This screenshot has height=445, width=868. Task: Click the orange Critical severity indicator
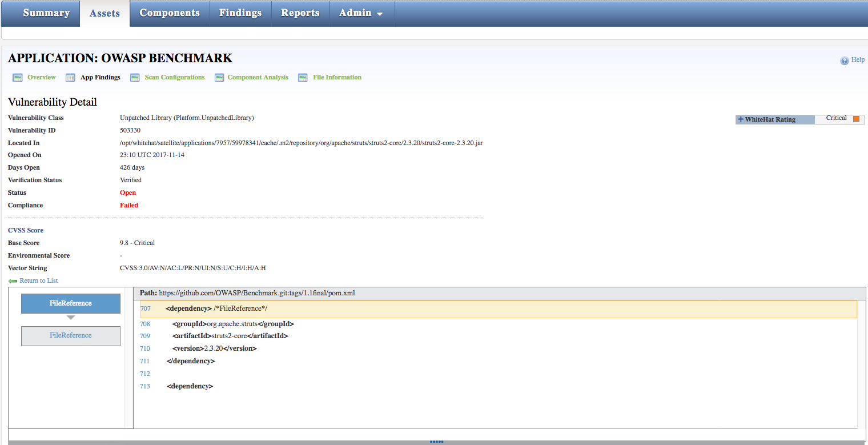[856, 118]
